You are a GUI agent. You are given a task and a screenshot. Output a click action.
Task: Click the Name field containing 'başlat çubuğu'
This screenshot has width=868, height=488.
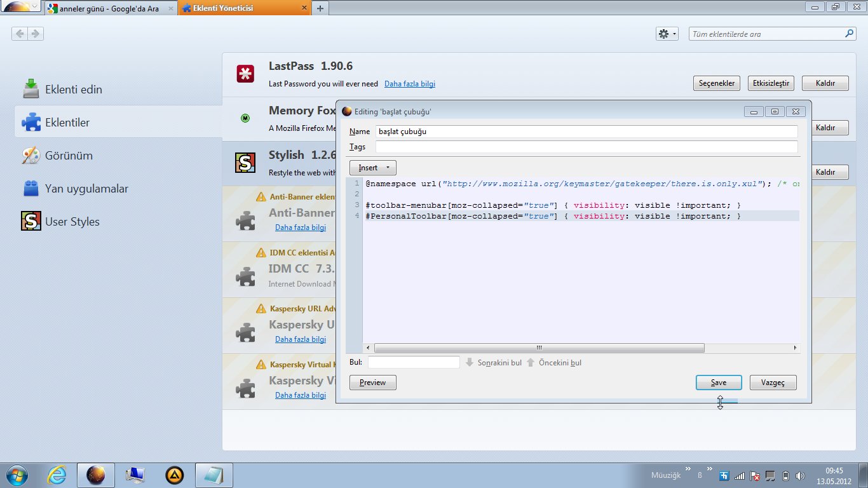(587, 132)
